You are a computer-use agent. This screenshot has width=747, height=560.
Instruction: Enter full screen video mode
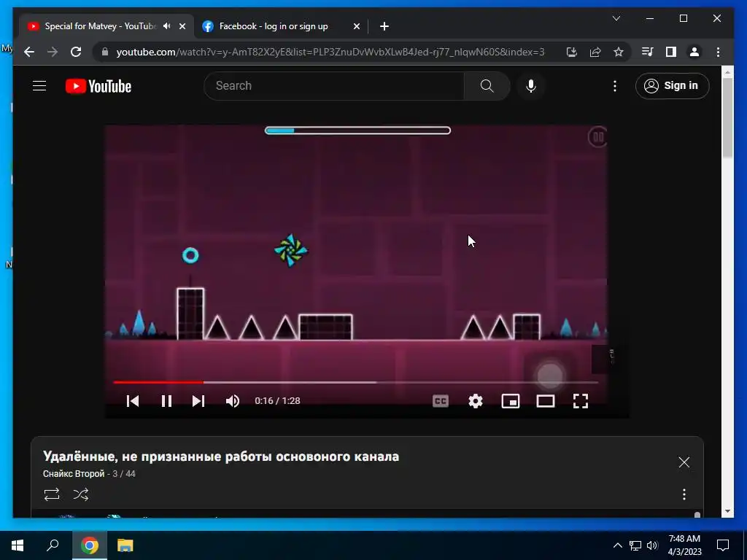pyautogui.click(x=580, y=401)
